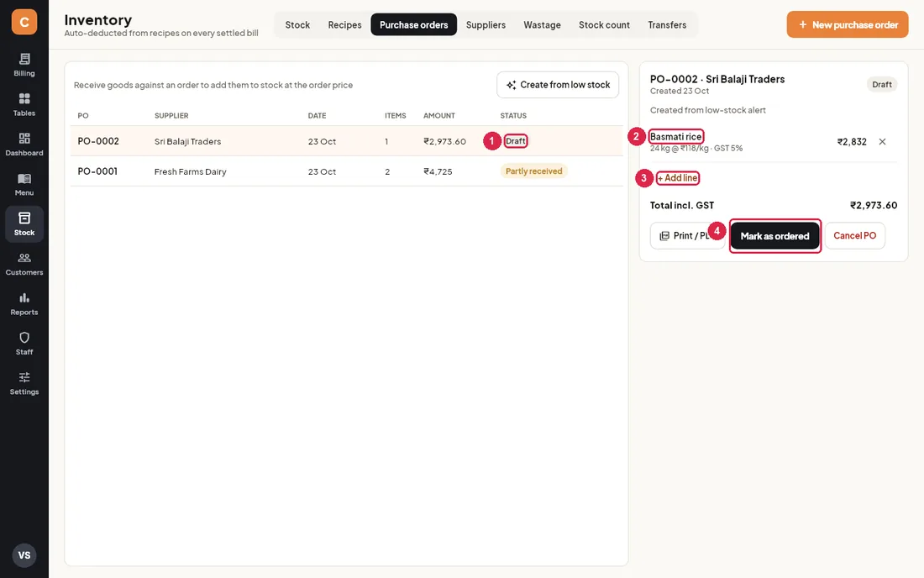This screenshot has width=924, height=578.
Task: Open the Stock count tab
Action: pyautogui.click(x=604, y=24)
